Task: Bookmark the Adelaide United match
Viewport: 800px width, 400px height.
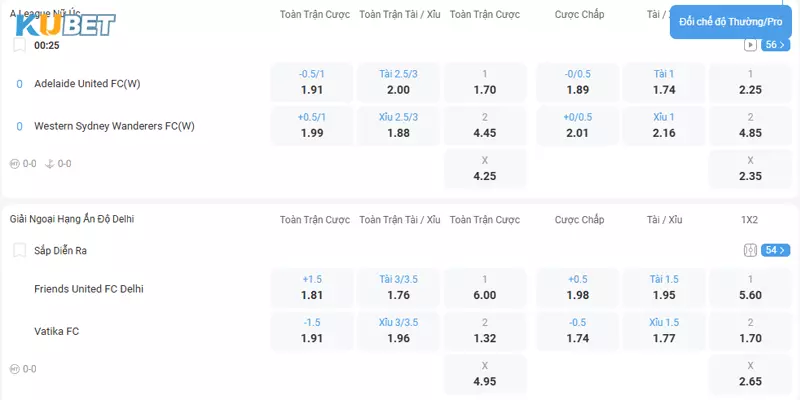Action: pyautogui.click(x=20, y=46)
